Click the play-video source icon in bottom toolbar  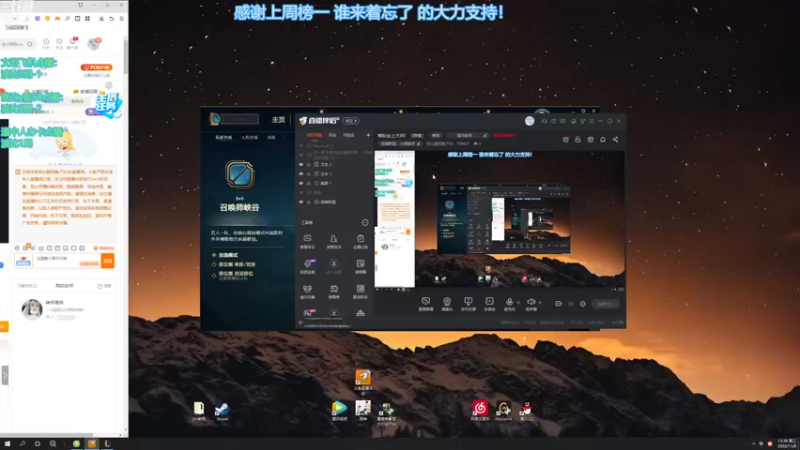[x=489, y=303]
